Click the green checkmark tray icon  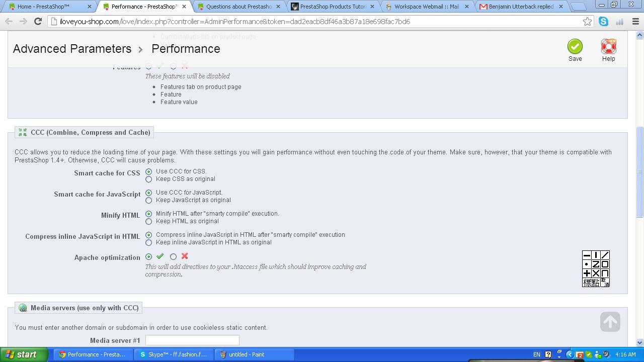click(x=588, y=354)
